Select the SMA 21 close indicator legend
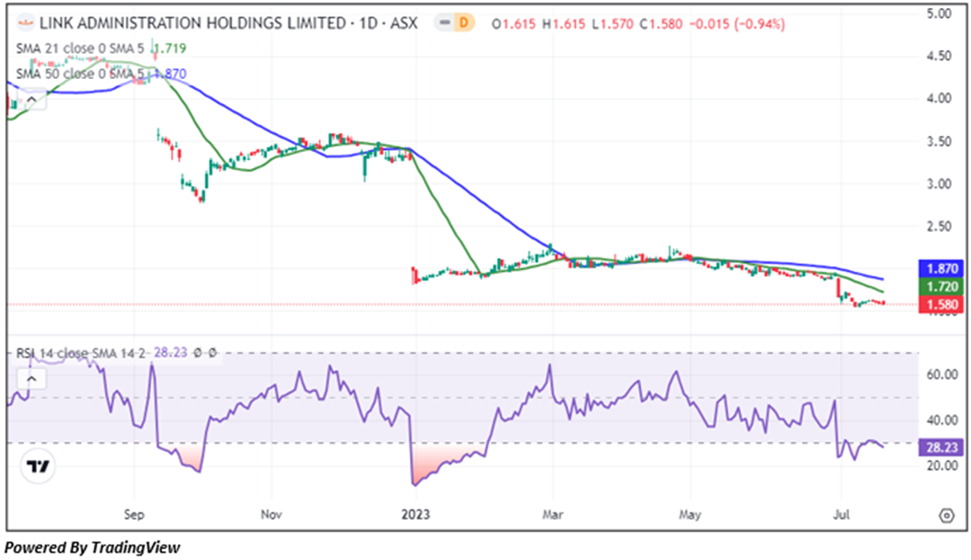This screenshot has width=971, height=560. [80, 49]
